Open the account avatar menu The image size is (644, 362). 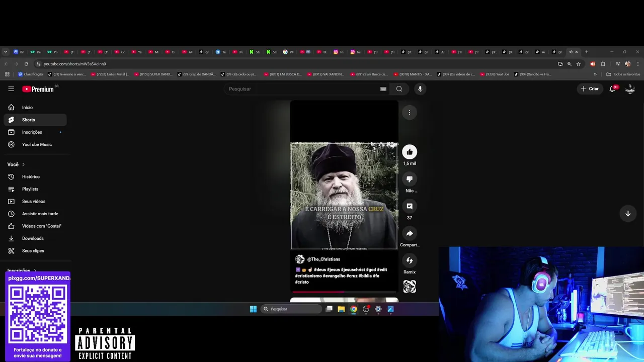(x=630, y=89)
